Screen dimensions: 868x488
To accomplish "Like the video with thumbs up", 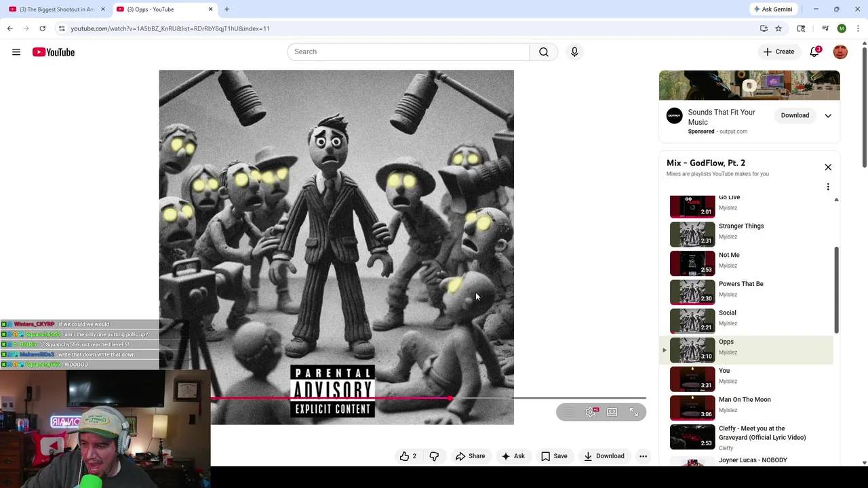I will point(408,456).
